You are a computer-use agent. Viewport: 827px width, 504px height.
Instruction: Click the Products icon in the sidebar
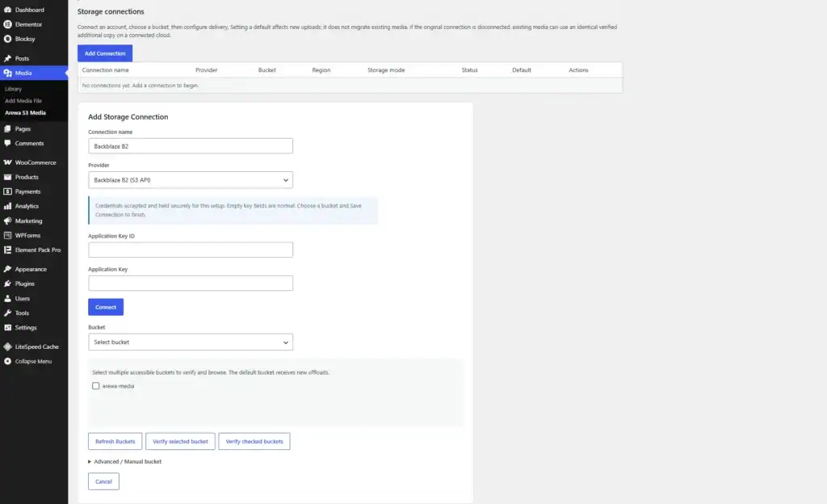point(7,177)
